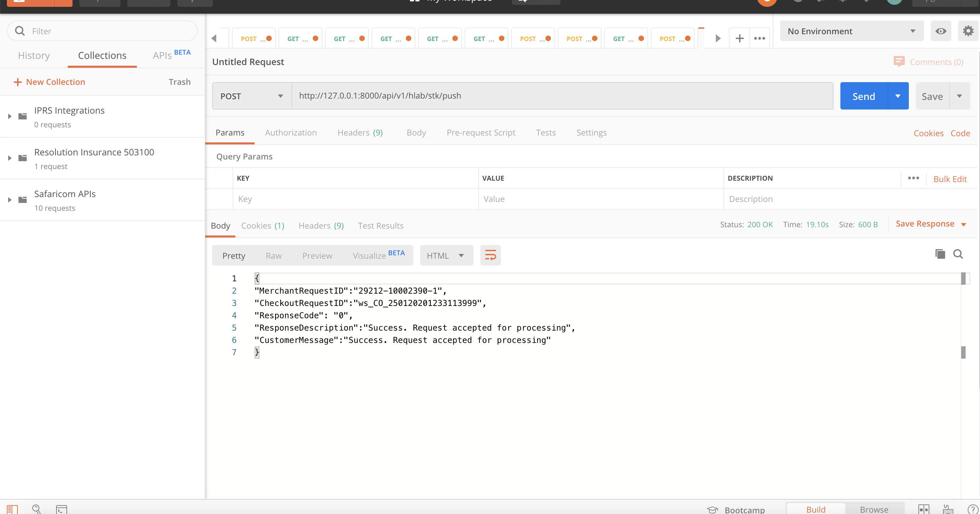Open keyboard shortcuts icon
980x514 pixels.
(x=947, y=509)
